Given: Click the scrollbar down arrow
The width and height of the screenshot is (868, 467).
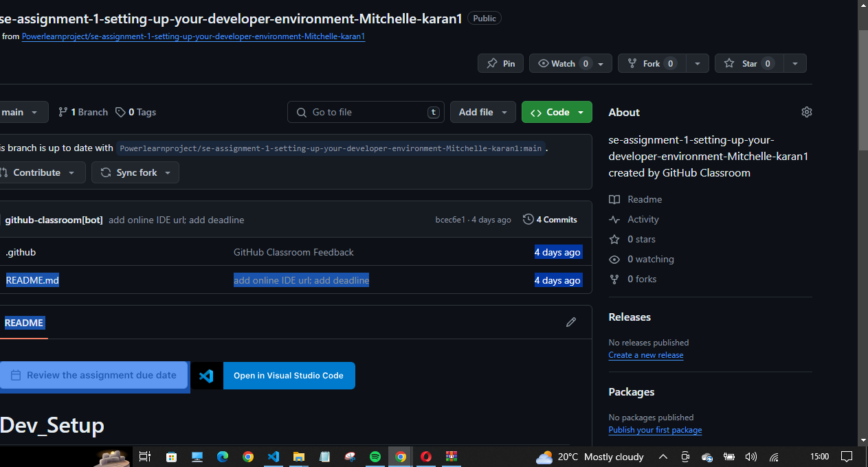Looking at the screenshot, I should (x=863, y=440).
